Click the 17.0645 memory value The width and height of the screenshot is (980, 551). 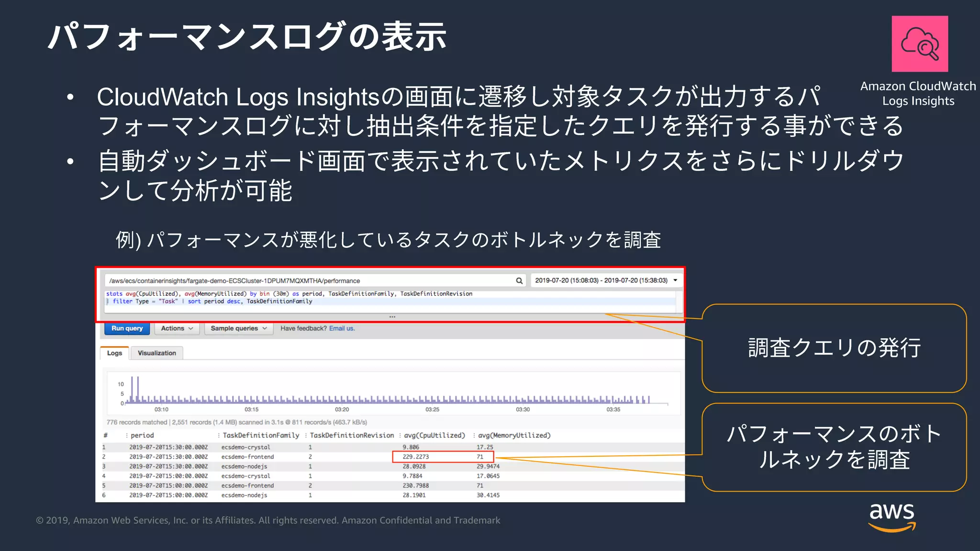tap(488, 476)
